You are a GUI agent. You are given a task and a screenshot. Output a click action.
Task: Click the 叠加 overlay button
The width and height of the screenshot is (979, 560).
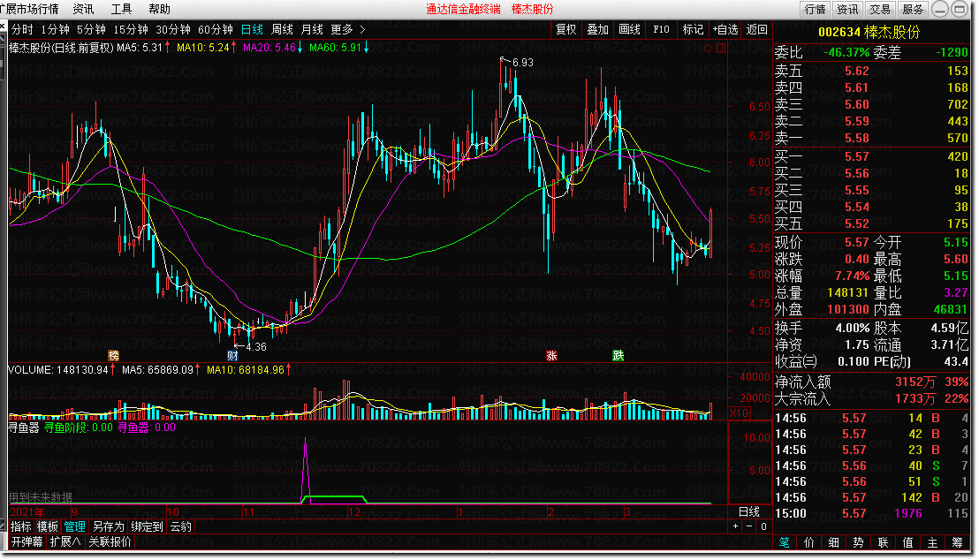pos(597,29)
